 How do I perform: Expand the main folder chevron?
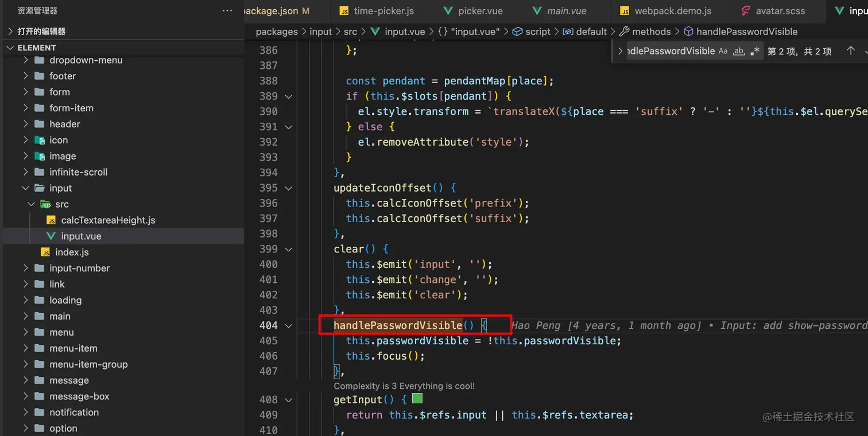point(25,316)
